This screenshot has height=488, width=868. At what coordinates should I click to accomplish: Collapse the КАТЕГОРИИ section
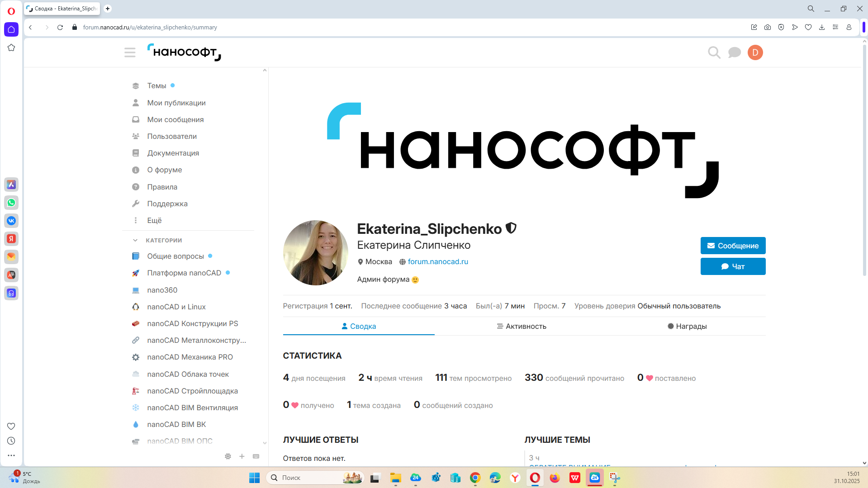coord(135,240)
